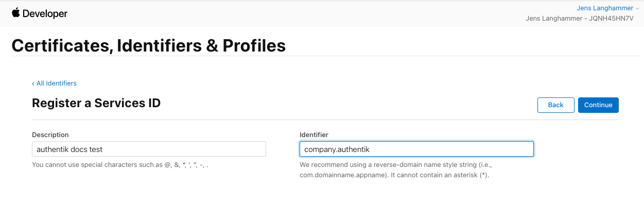Click the Certificates, Identifiers & Profiles heading
The height and width of the screenshot is (202, 644).
(148, 45)
